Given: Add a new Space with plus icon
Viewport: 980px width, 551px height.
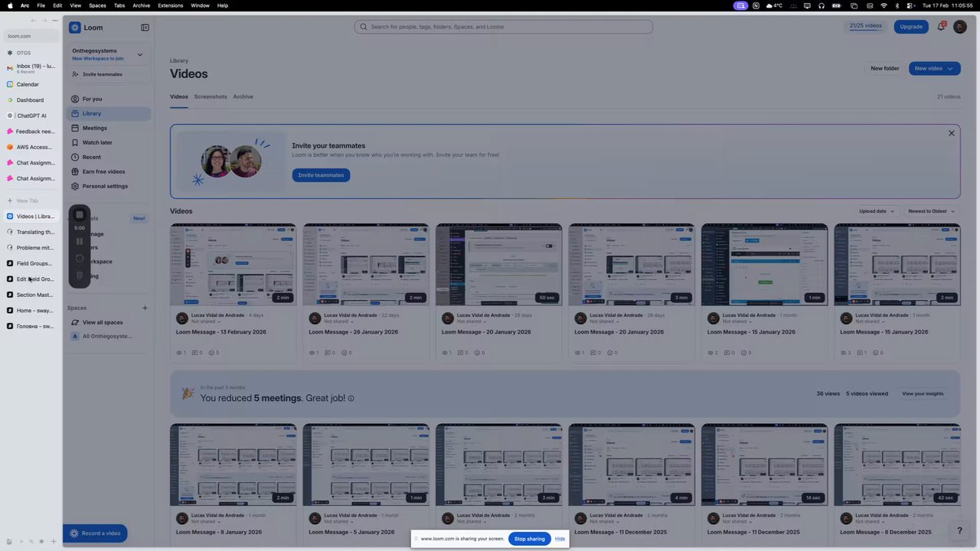Looking at the screenshot, I should pos(145,308).
